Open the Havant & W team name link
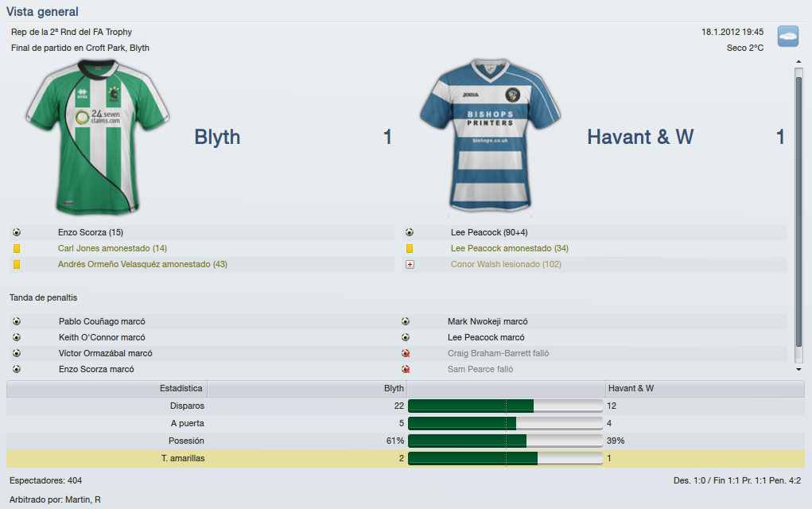 tap(640, 138)
